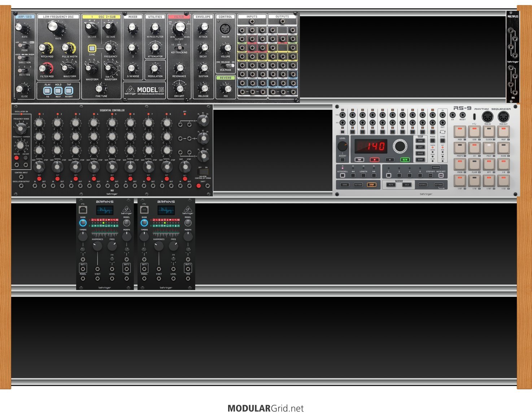Click the 960 OSC ON red button
This screenshot has height=416, width=532.
coord(17,158)
